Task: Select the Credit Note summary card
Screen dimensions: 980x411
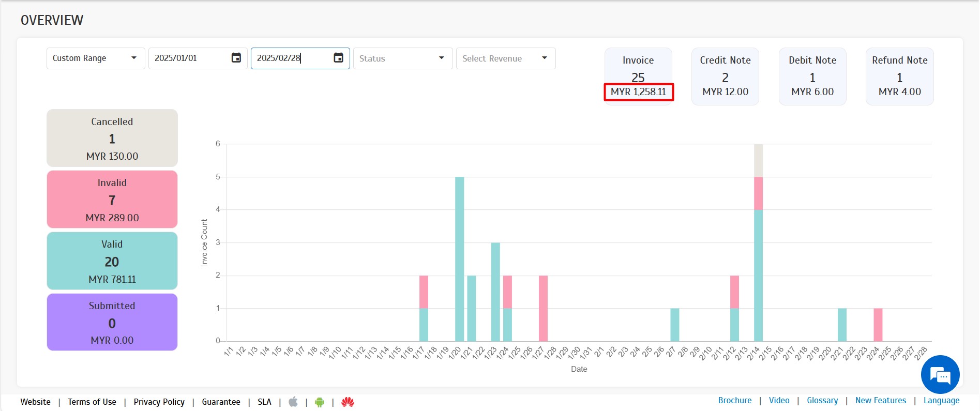Action: point(725,77)
